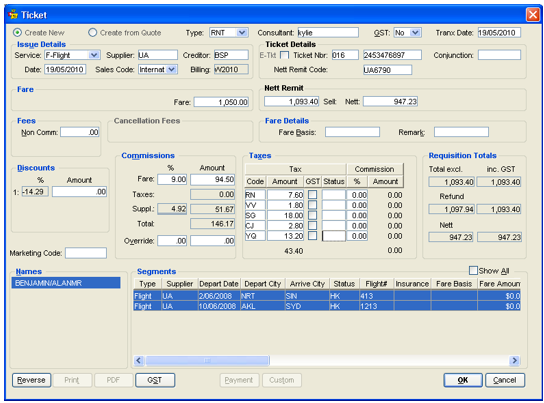Image resolution: width=544 pixels, height=403 pixels.
Task: Click the Conjunction input field
Action: point(499,55)
